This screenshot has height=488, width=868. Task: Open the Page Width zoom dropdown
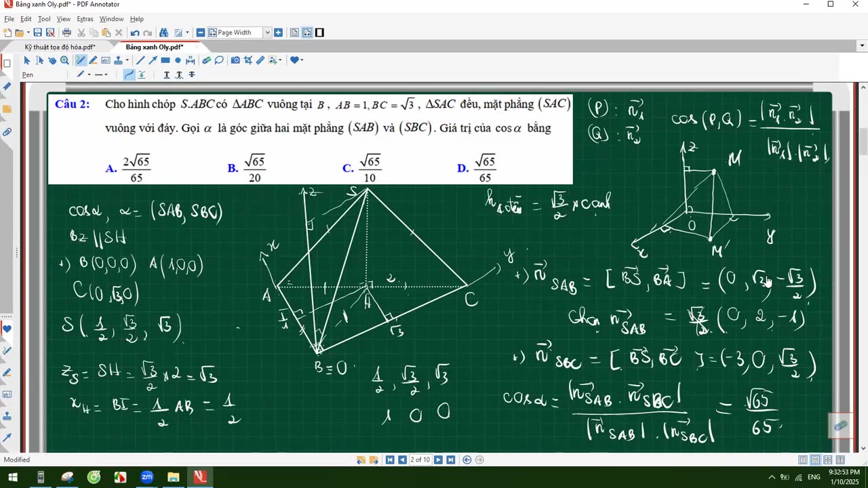click(267, 33)
